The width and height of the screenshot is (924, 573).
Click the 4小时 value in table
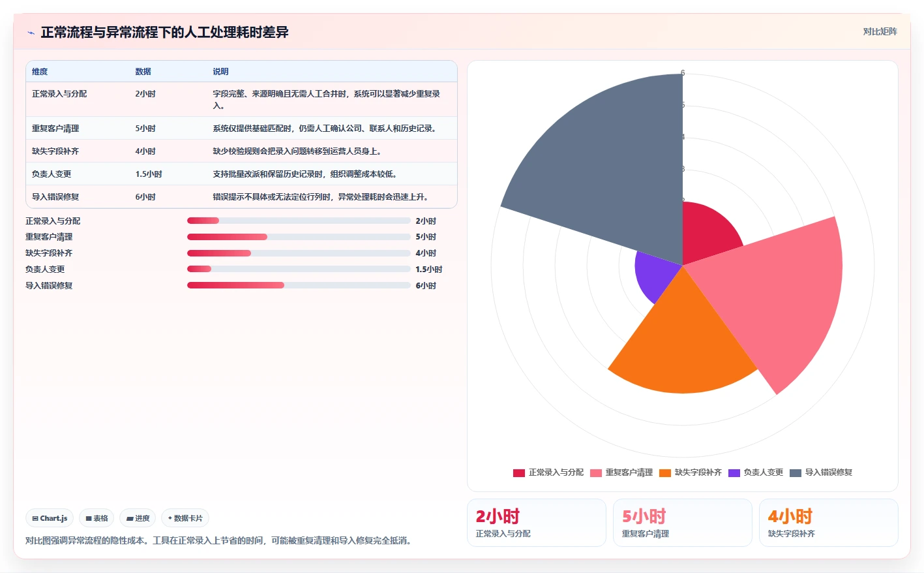tap(145, 151)
